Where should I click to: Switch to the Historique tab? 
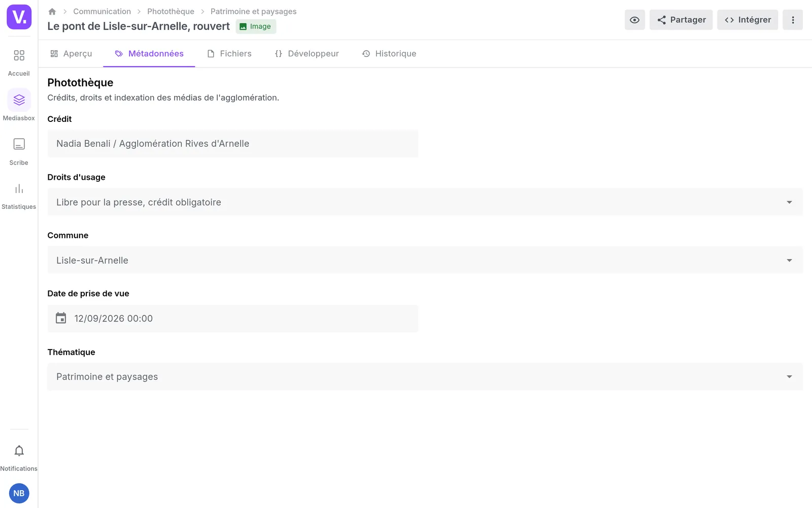tap(389, 54)
